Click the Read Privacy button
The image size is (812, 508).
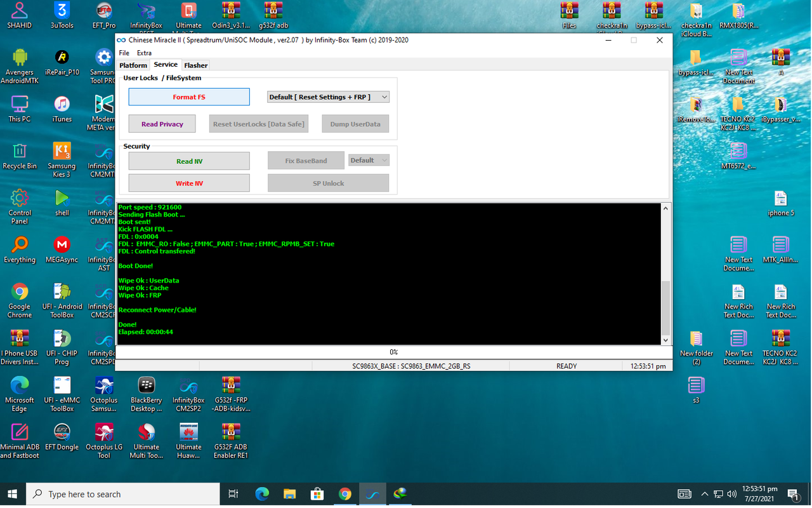coord(162,124)
